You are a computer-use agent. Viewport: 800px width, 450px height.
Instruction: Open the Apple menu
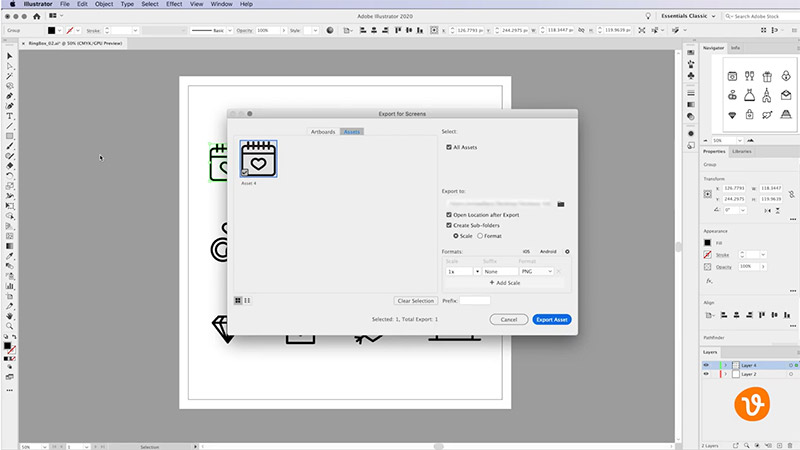click(12, 4)
